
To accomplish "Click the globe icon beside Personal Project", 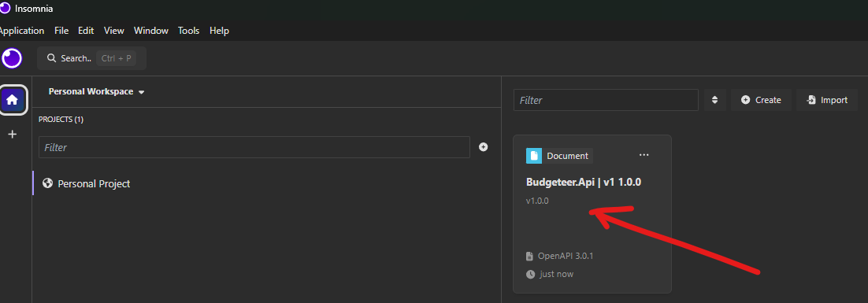I will [x=47, y=183].
